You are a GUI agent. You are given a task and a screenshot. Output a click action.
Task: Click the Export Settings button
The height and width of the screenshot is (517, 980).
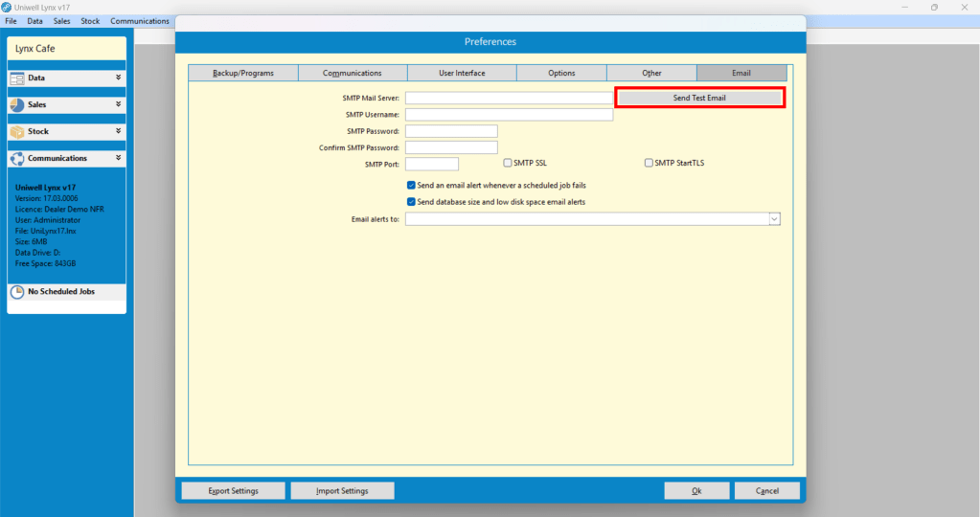233,491
